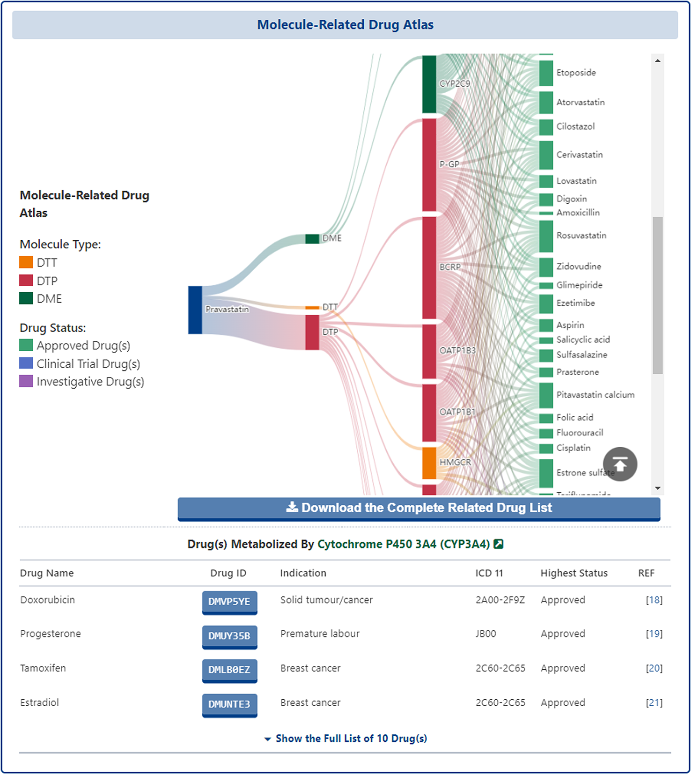Screen dimensions: 691x784
Task: Select the green CYP2C9 node
Action: [429, 84]
